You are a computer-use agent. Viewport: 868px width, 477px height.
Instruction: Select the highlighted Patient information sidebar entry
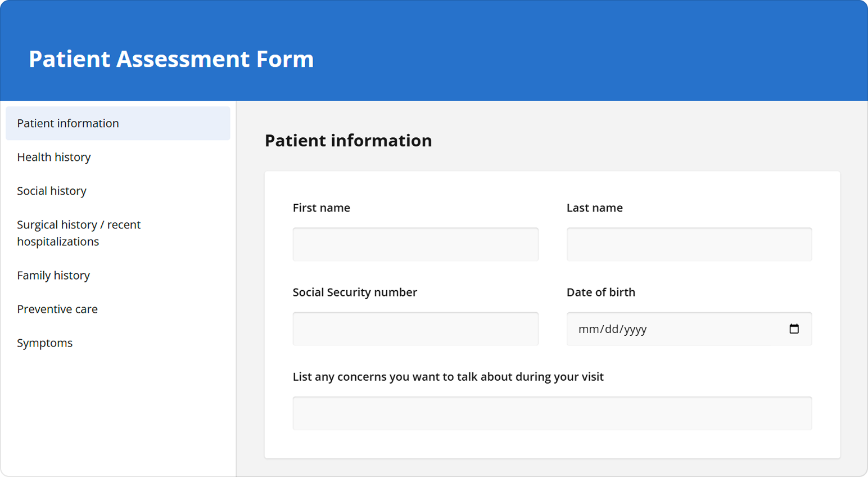(x=68, y=123)
